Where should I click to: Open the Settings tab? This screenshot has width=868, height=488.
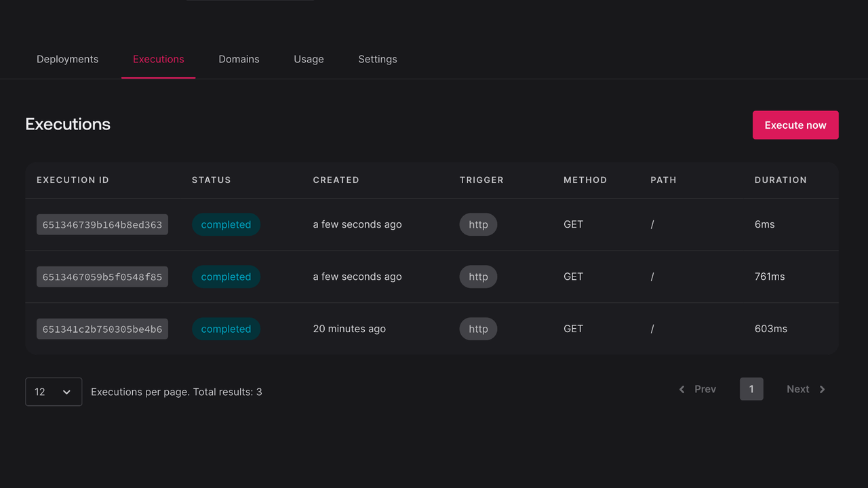[378, 59]
